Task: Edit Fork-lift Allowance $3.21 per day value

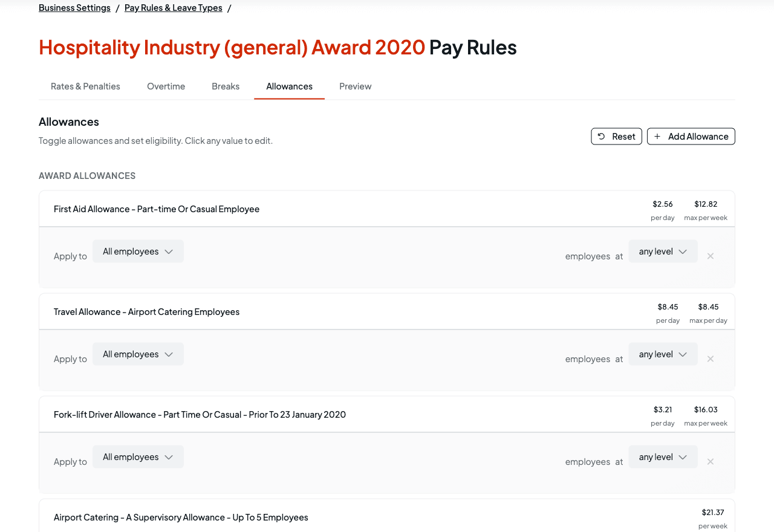Action: pos(663,410)
